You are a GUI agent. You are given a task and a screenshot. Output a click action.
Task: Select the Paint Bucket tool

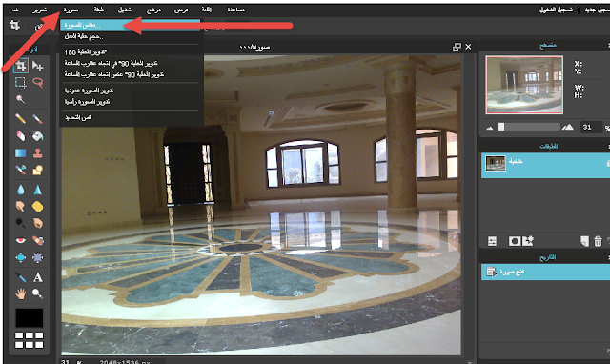pyautogui.click(x=38, y=135)
